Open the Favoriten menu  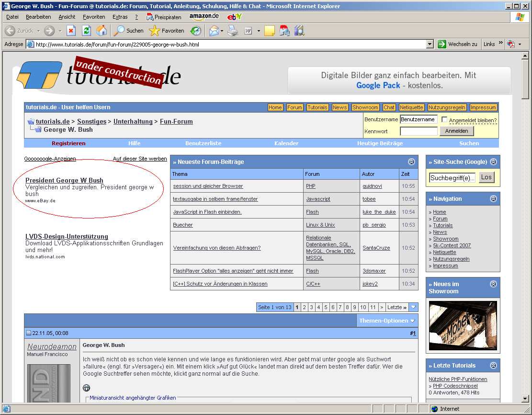(94, 17)
